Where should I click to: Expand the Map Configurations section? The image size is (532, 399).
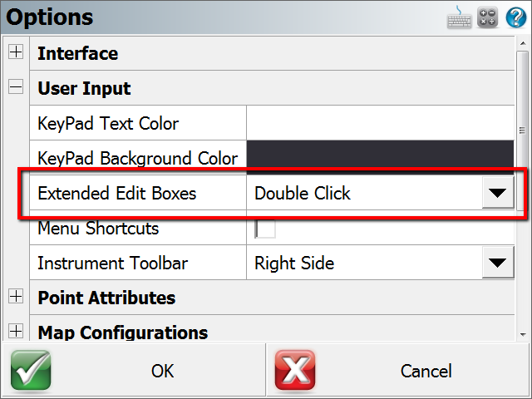(x=16, y=332)
